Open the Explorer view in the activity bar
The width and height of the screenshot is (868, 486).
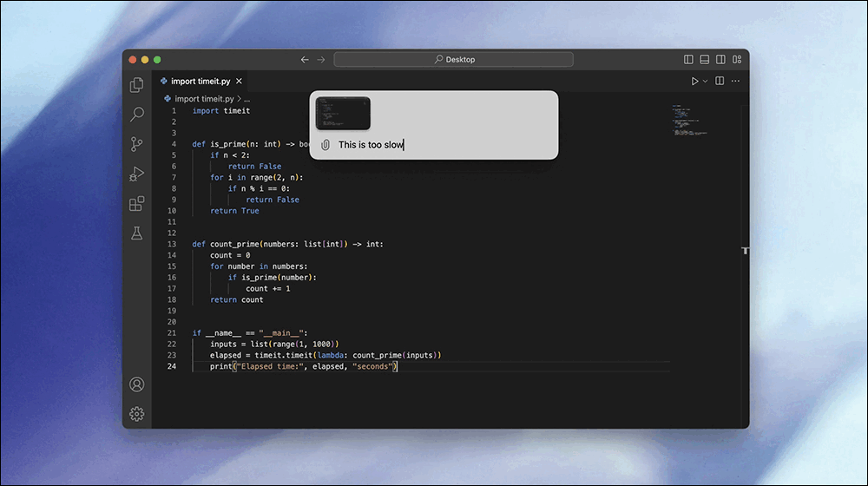[137, 85]
